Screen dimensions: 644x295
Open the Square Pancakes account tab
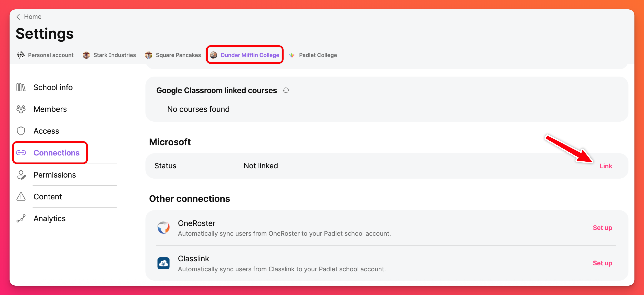pos(173,55)
